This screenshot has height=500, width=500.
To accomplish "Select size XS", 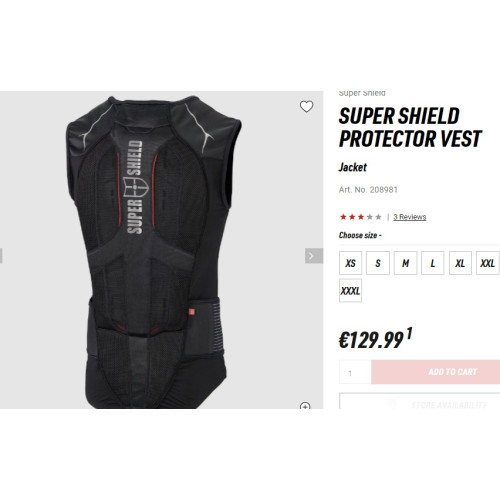I will (x=350, y=263).
